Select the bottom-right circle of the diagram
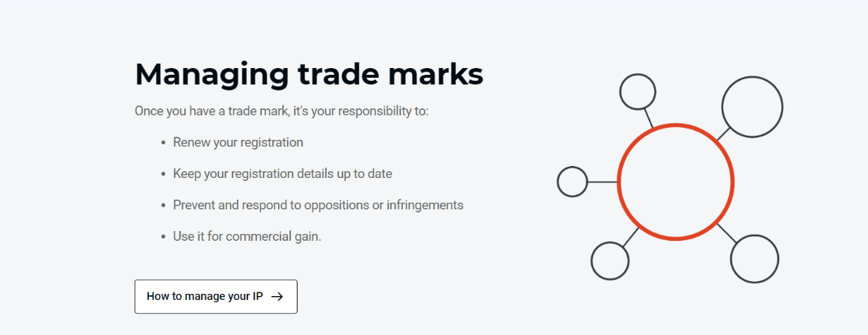 pyautogui.click(x=754, y=259)
